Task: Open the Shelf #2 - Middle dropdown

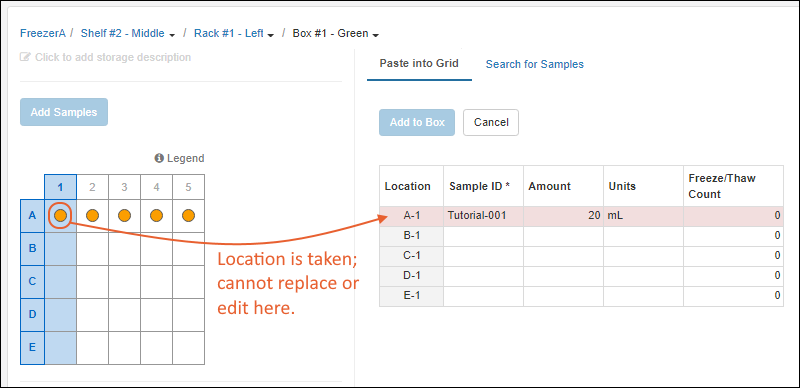Action: coord(172,35)
